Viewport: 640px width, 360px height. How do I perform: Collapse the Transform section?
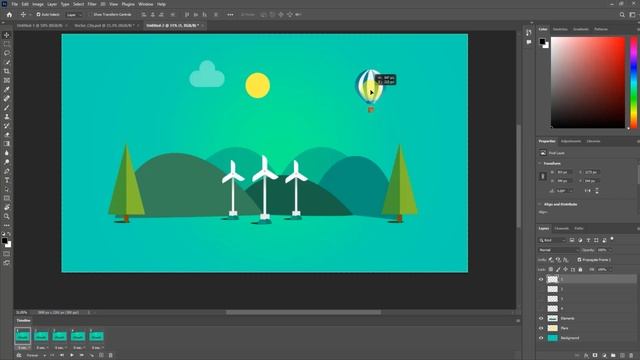tap(540, 163)
